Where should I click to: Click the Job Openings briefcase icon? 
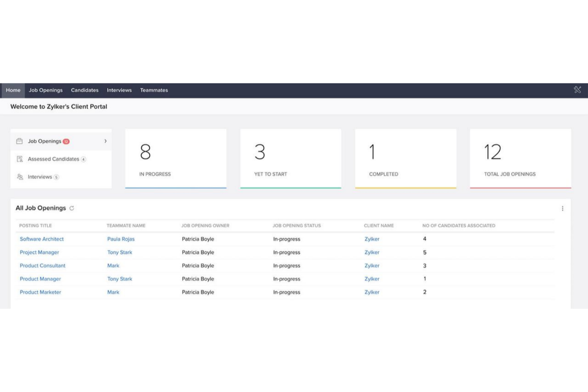(19, 141)
